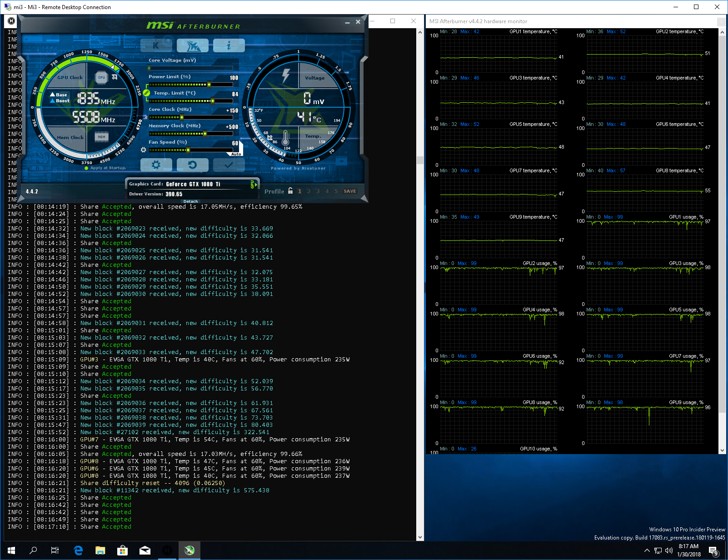This screenshot has height=560, width=728.
Task: Click the Memory Clock slider handle
Action: pyautogui.click(x=205, y=134)
